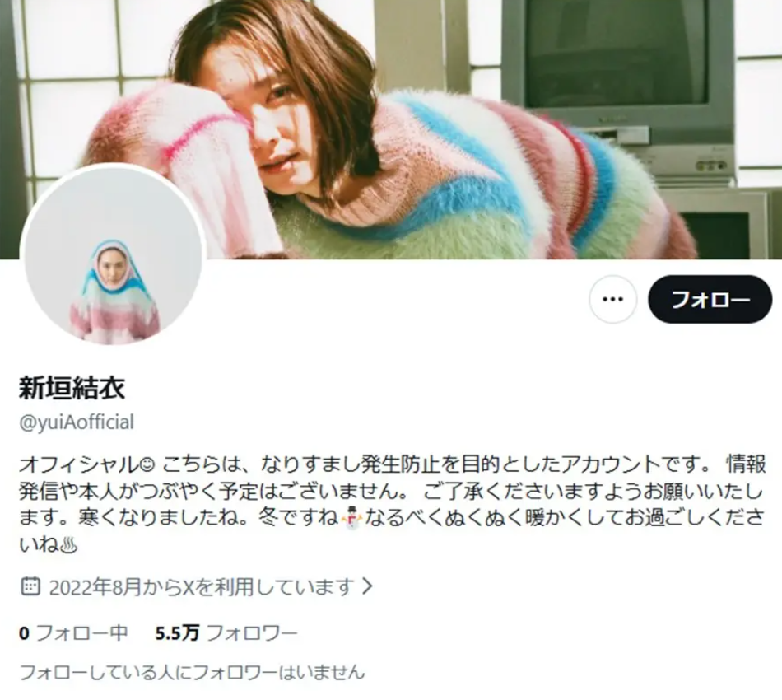Click the bio line mentioning つぶやく予定はございません
782x700 pixels.
click(391, 492)
